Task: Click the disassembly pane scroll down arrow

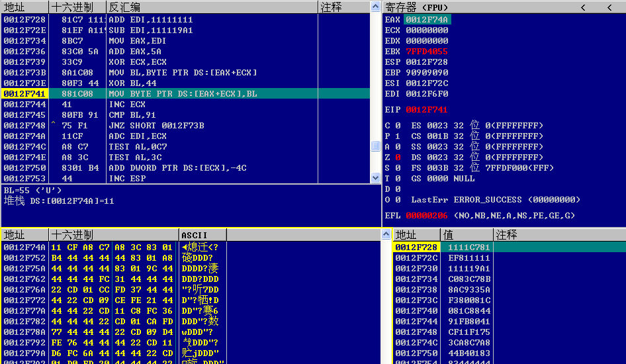Action: point(376,178)
